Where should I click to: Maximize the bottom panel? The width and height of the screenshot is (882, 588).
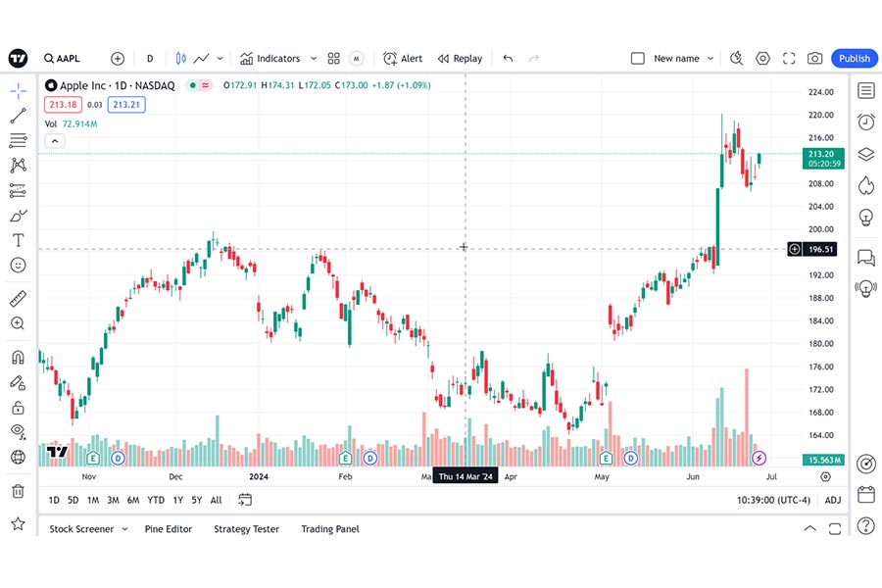click(835, 528)
